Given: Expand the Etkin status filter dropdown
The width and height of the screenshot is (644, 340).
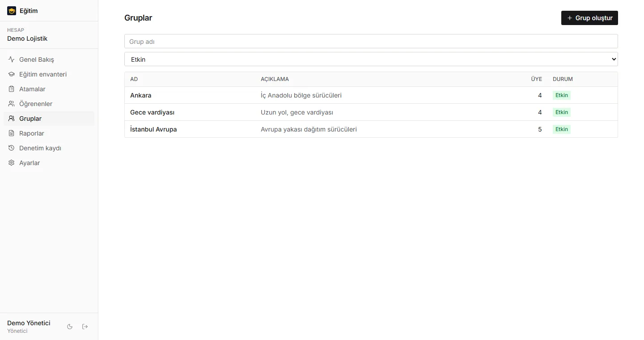Looking at the screenshot, I should click(x=371, y=59).
